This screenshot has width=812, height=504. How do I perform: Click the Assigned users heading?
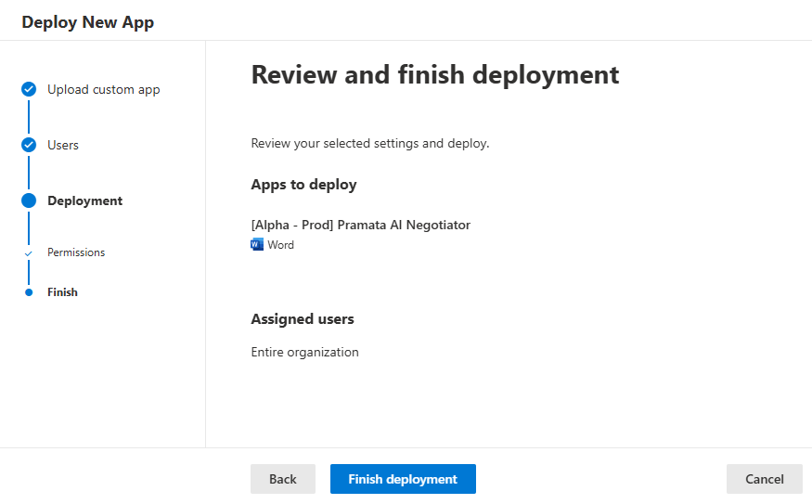point(303,319)
